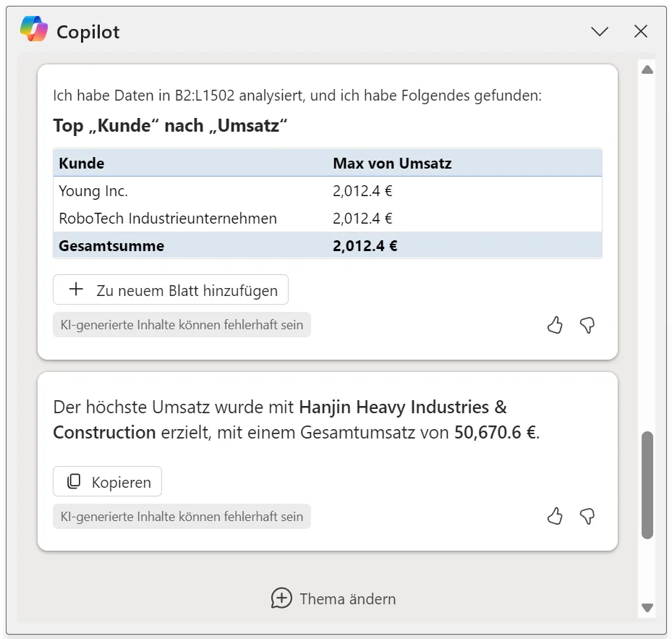Viewport: 672px width, 639px height.
Task: Click the AI disclaimer below the Kopieren button
Action: tap(182, 517)
